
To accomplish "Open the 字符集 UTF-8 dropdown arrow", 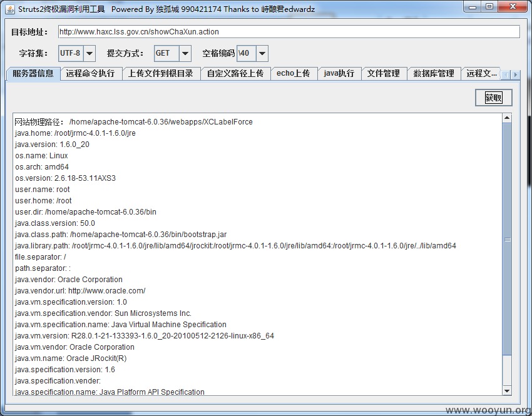I will tap(90, 53).
